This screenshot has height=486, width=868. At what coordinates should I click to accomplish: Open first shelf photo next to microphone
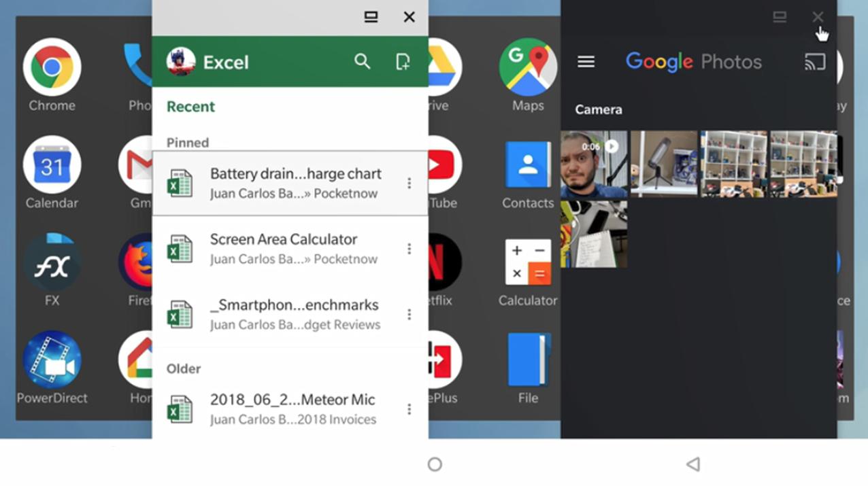coord(733,164)
